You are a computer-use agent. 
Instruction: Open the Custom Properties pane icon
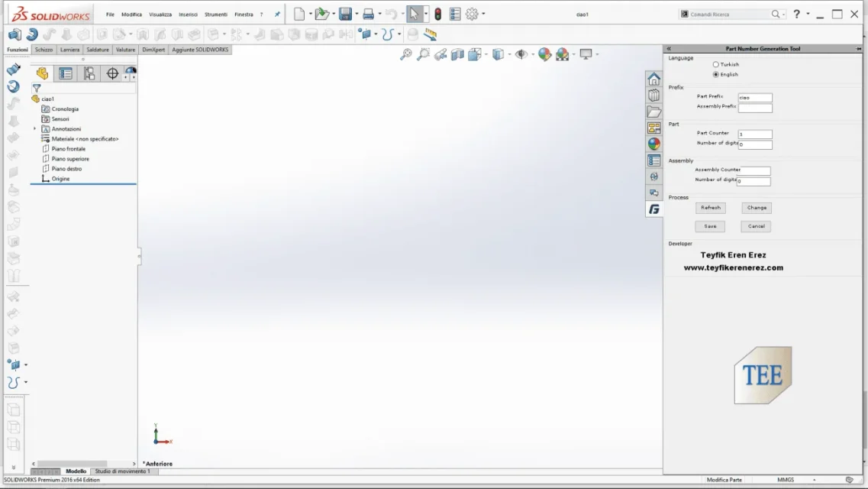point(653,160)
